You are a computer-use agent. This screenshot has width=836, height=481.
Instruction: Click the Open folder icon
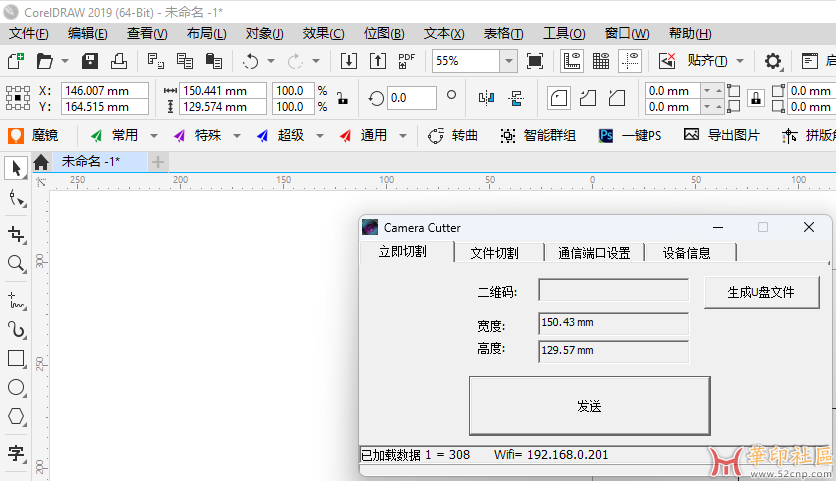(x=44, y=61)
